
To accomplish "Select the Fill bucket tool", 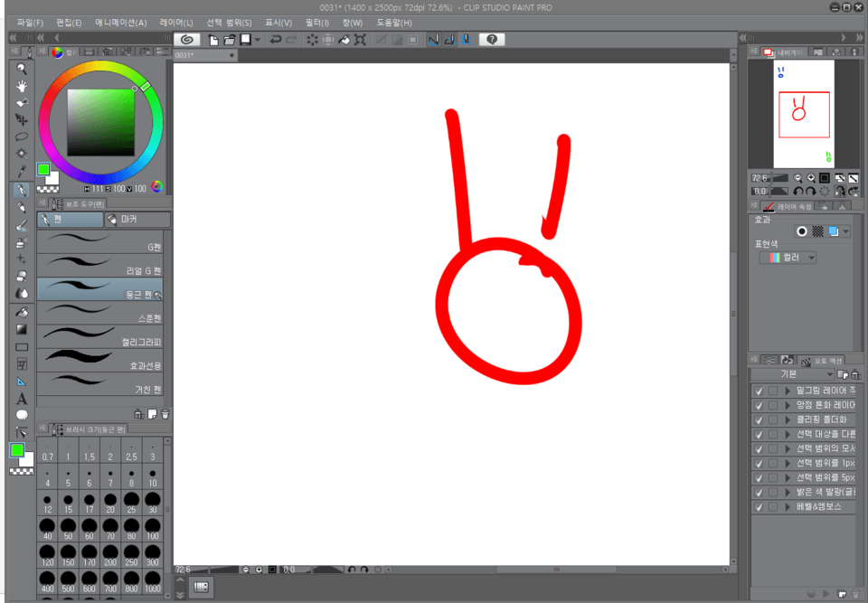I will [22, 312].
